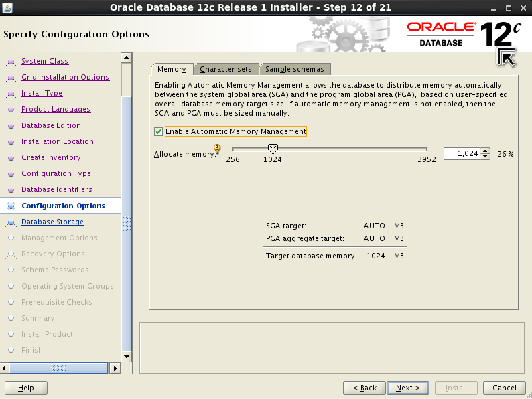Image resolution: width=532 pixels, height=399 pixels.
Task: Click sidebar horizontal scroll left arrow
Action: click(4, 368)
